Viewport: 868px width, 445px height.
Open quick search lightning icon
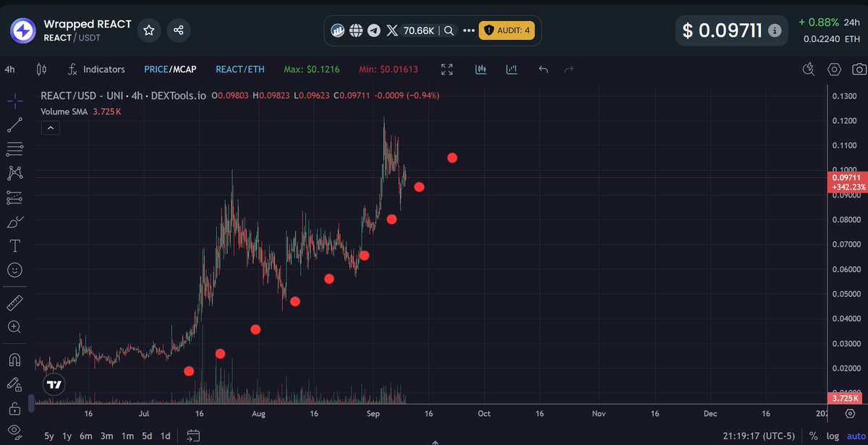pyautogui.click(x=809, y=69)
